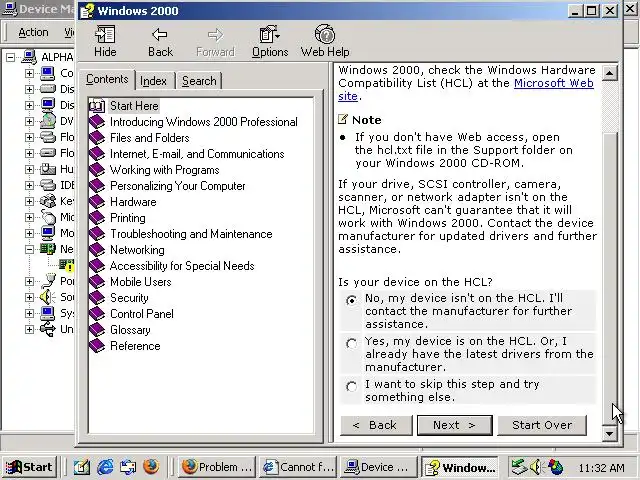Click the Files and Folders book icon
This screenshot has width=640, height=480.
pos(97,138)
